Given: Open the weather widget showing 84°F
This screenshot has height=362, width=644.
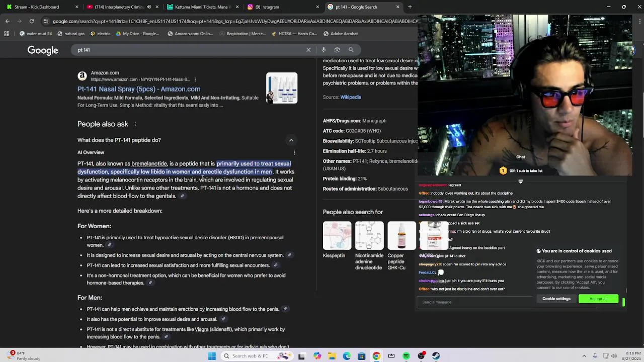Looking at the screenshot, I should (x=23, y=355).
